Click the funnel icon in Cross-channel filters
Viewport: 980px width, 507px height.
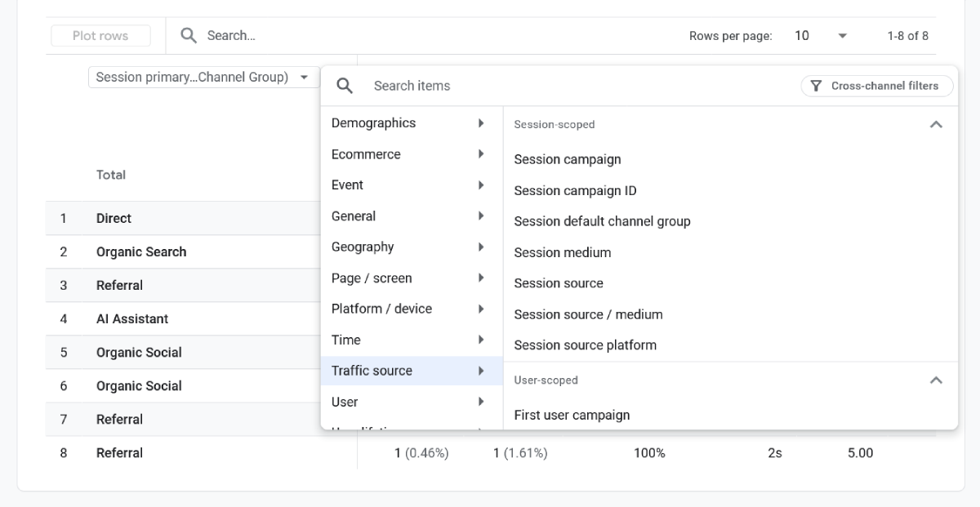pyautogui.click(x=815, y=86)
